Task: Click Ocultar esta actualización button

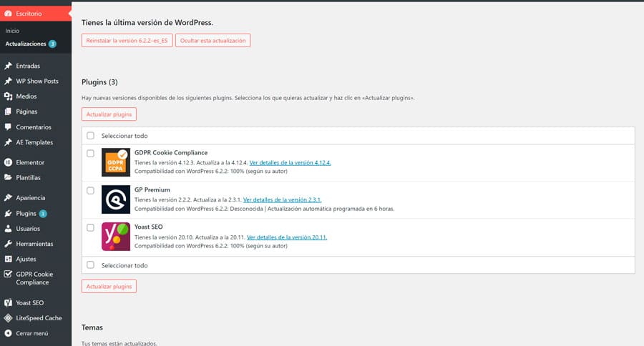Action: 213,40
